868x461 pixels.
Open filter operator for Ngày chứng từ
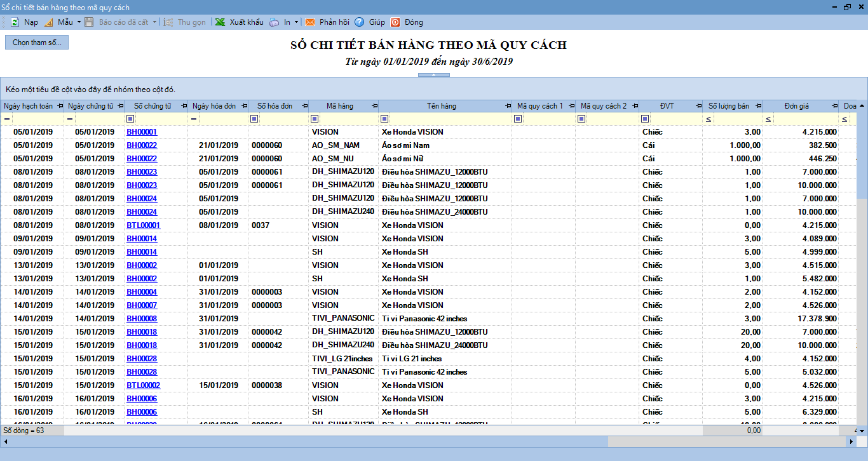click(x=70, y=119)
